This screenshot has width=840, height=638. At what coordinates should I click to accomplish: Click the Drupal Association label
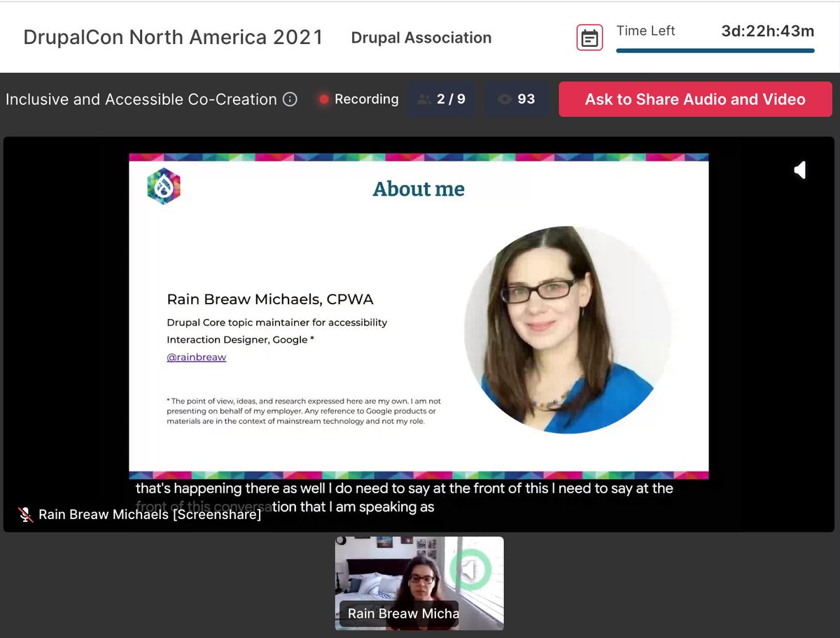pos(421,38)
